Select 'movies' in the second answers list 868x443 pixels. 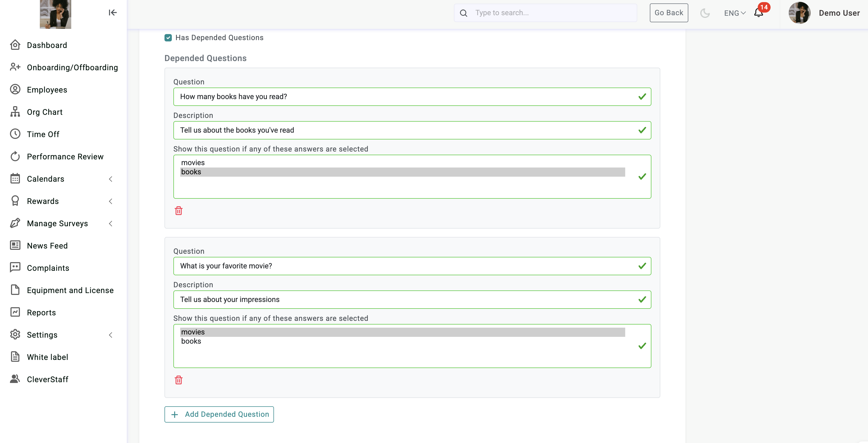point(402,332)
